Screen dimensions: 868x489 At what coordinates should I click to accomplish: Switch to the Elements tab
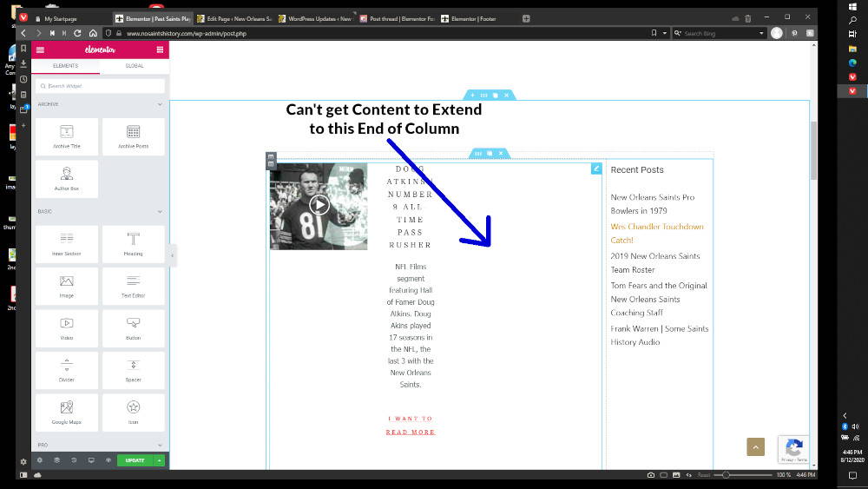[x=65, y=66]
